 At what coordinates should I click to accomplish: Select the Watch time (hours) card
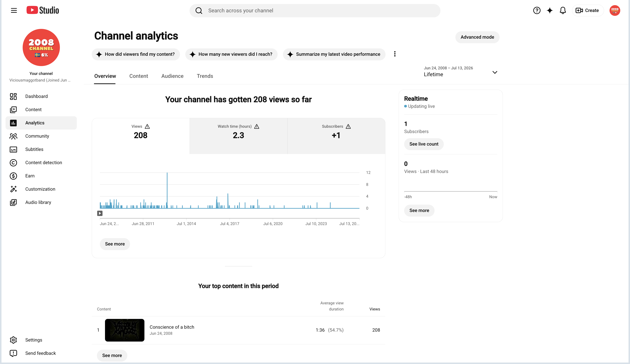(x=238, y=136)
